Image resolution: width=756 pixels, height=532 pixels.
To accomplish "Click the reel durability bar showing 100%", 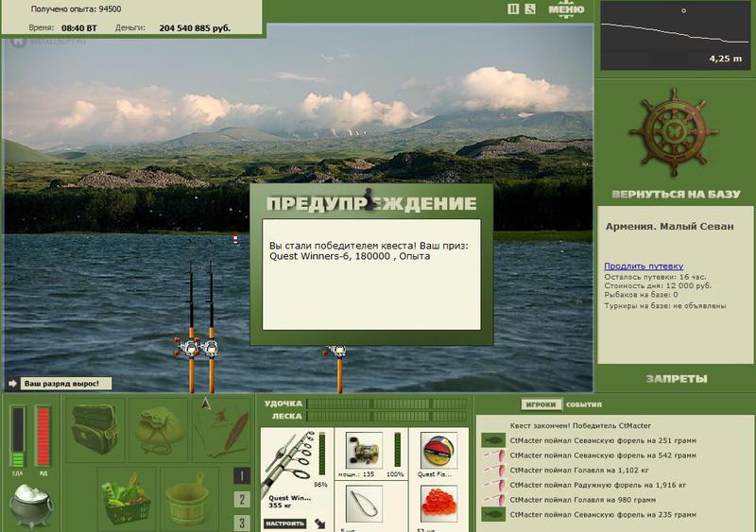I will (x=398, y=451).
